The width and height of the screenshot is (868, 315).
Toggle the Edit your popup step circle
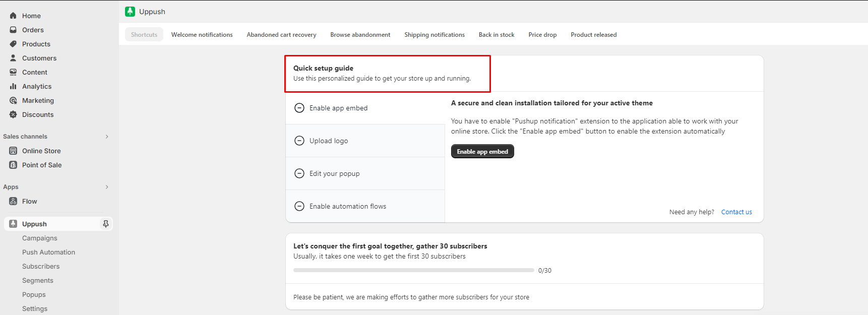click(299, 173)
